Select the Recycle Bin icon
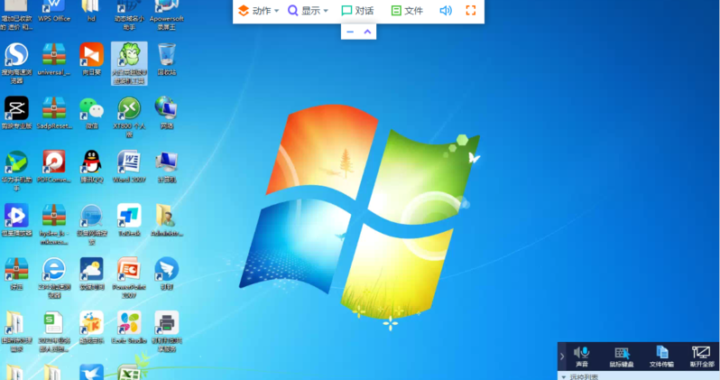Screen dimensions: 720x380 pyautogui.click(x=167, y=59)
